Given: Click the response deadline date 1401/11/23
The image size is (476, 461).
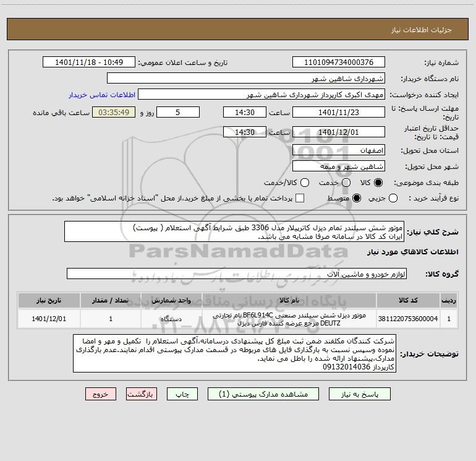Looking at the screenshot, I should 339,112.
